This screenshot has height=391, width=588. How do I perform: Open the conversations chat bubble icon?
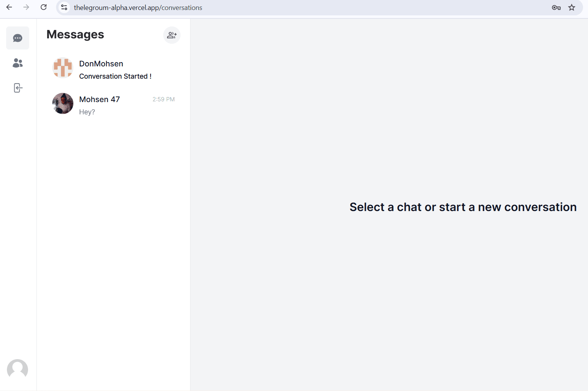(x=18, y=38)
